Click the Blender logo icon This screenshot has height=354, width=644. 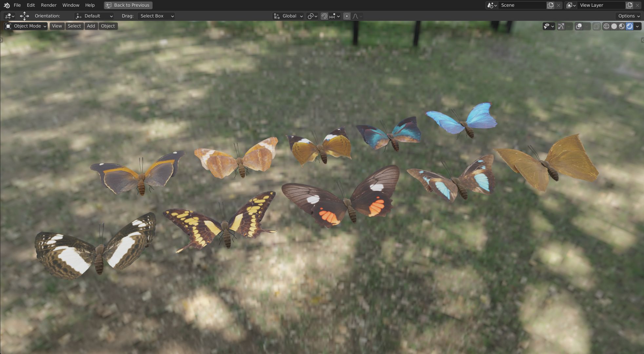click(7, 5)
